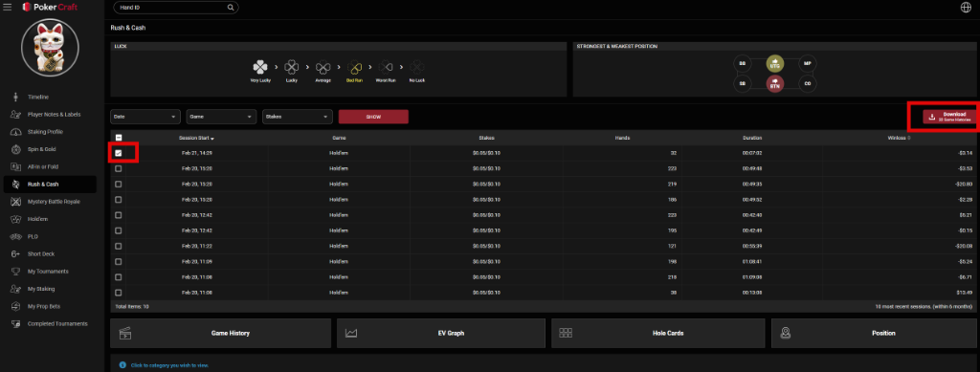Image resolution: width=980 pixels, height=372 pixels.
Task: Open the Game History category
Action: point(221,334)
